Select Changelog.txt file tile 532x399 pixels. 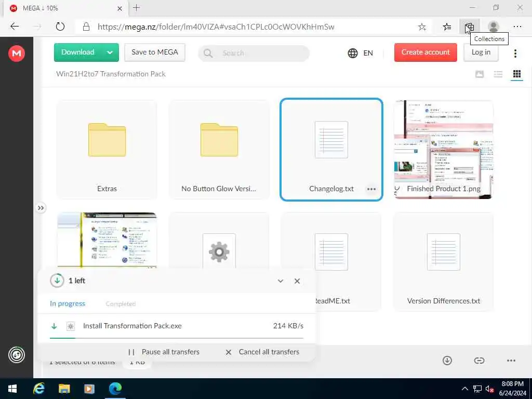331,150
